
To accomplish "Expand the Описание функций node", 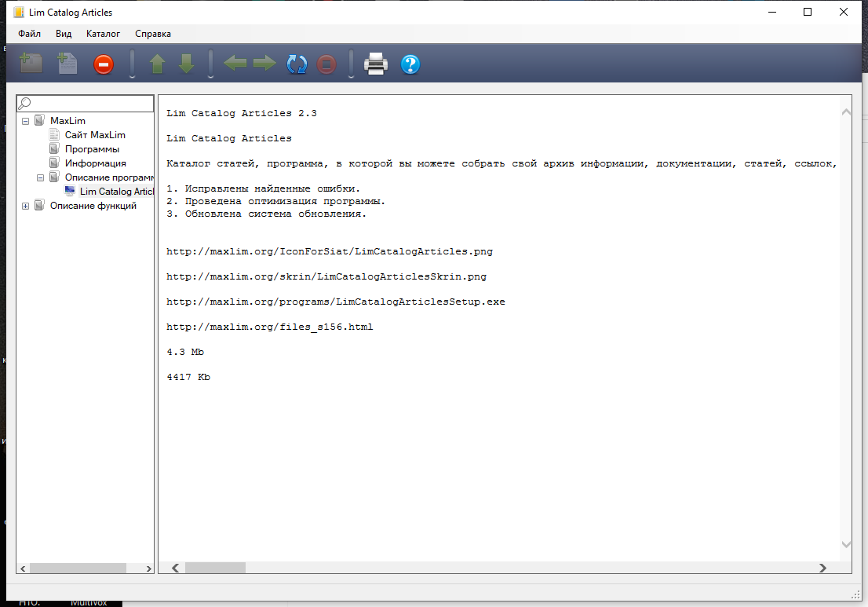I will point(26,206).
